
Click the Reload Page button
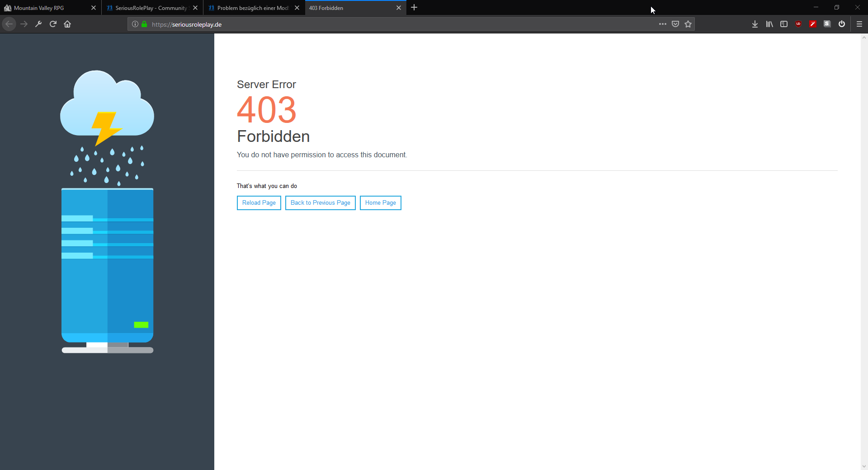pos(259,203)
